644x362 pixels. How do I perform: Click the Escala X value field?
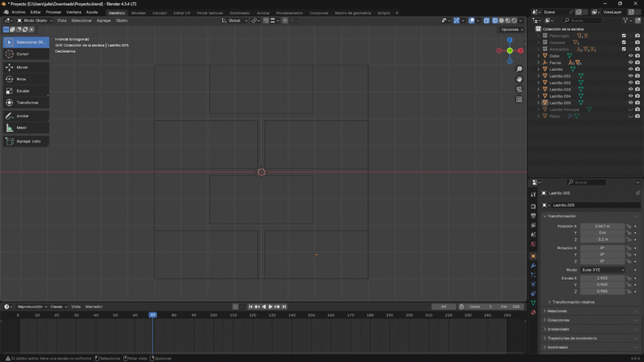coord(602,278)
